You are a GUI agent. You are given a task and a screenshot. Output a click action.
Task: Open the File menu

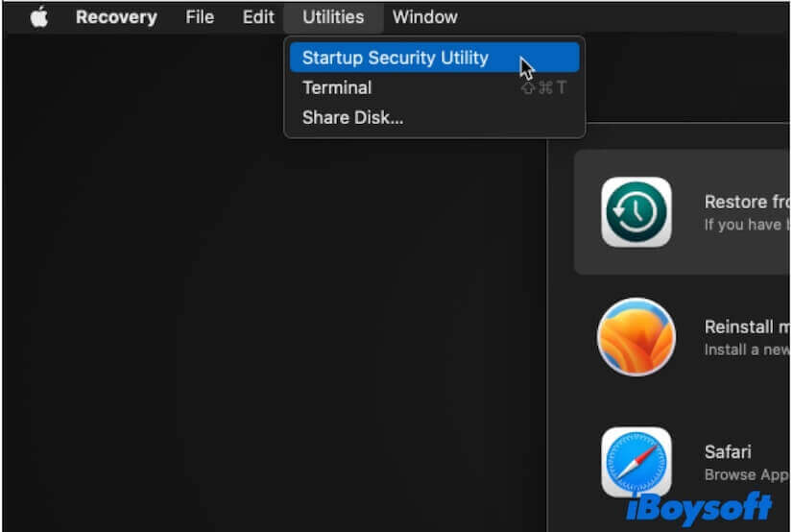pyautogui.click(x=200, y=17)
